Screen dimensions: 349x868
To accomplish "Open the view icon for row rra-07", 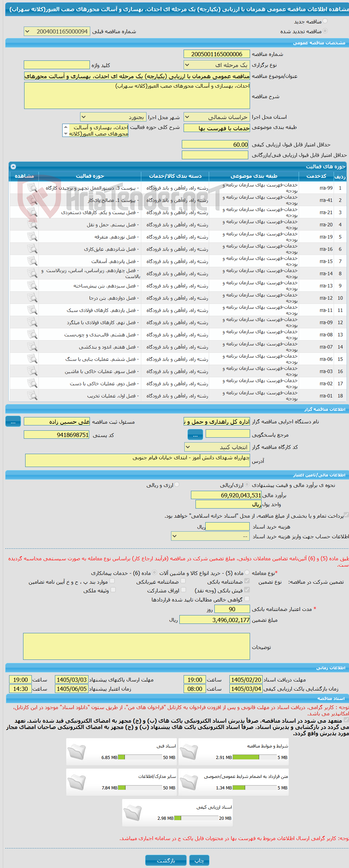I will [x=32, y=347].
